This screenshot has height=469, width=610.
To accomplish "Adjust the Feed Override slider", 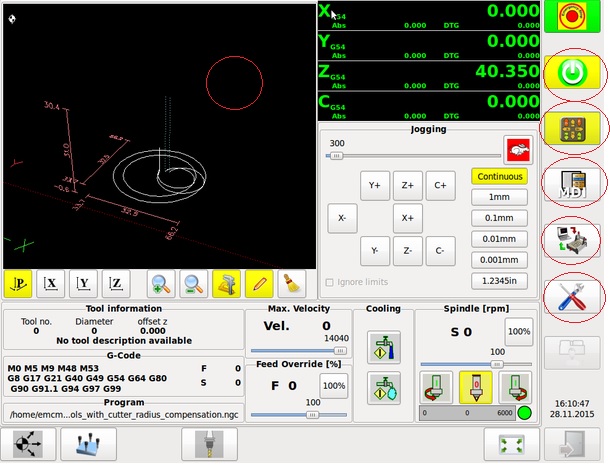I will [299, 415].
